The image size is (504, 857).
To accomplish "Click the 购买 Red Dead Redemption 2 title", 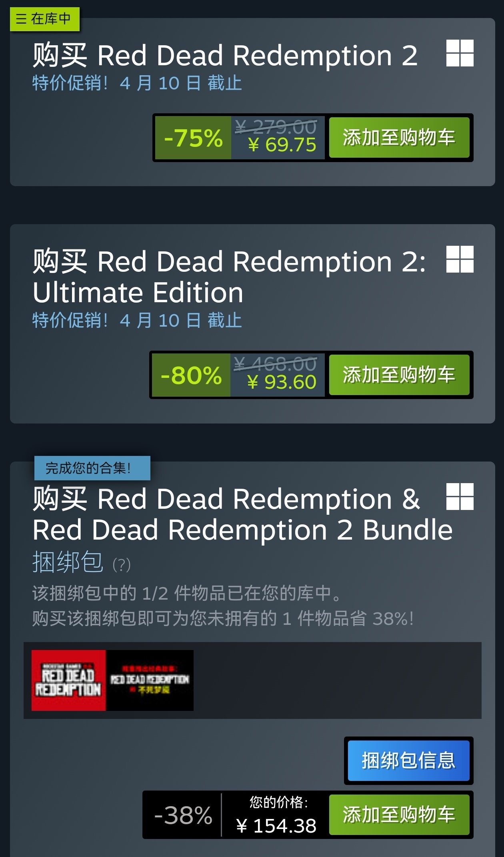I will (x=225, y=55).
